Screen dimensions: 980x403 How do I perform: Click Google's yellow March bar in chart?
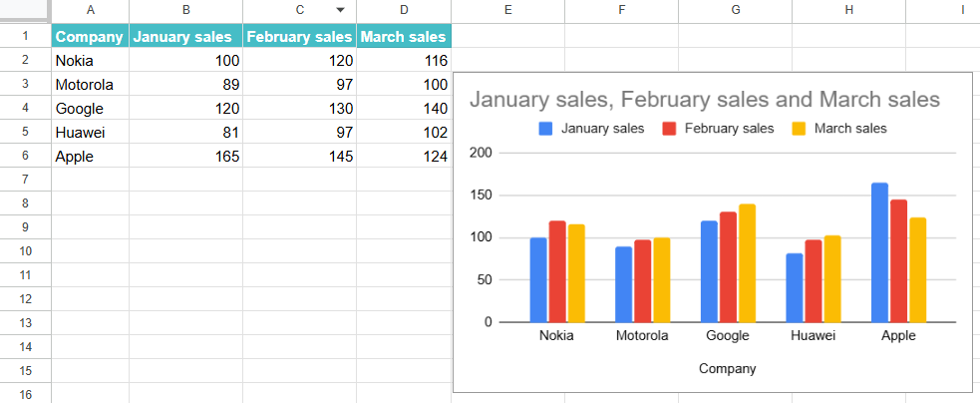747,262
